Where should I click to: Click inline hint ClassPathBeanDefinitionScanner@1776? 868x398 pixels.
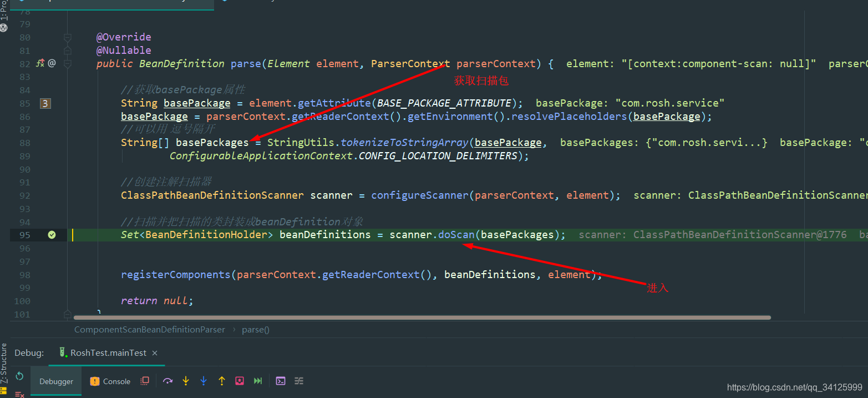[x=713, y=235]
